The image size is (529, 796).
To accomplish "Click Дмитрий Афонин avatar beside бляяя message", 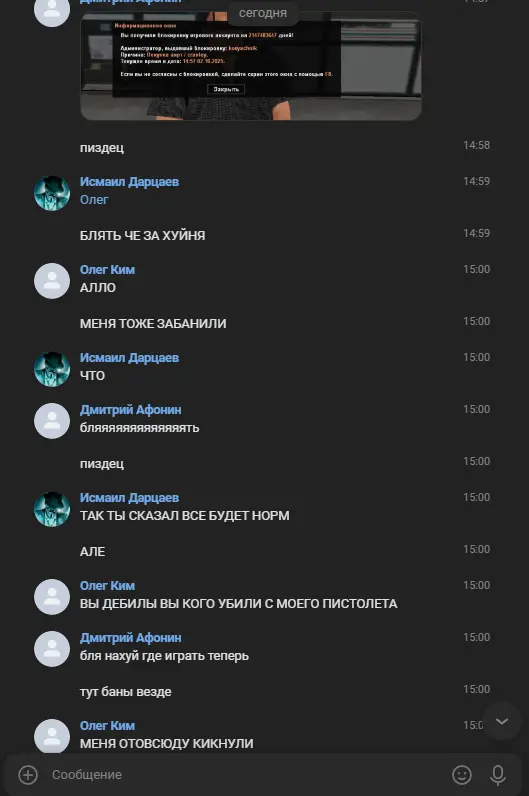I will coord(52,421).
